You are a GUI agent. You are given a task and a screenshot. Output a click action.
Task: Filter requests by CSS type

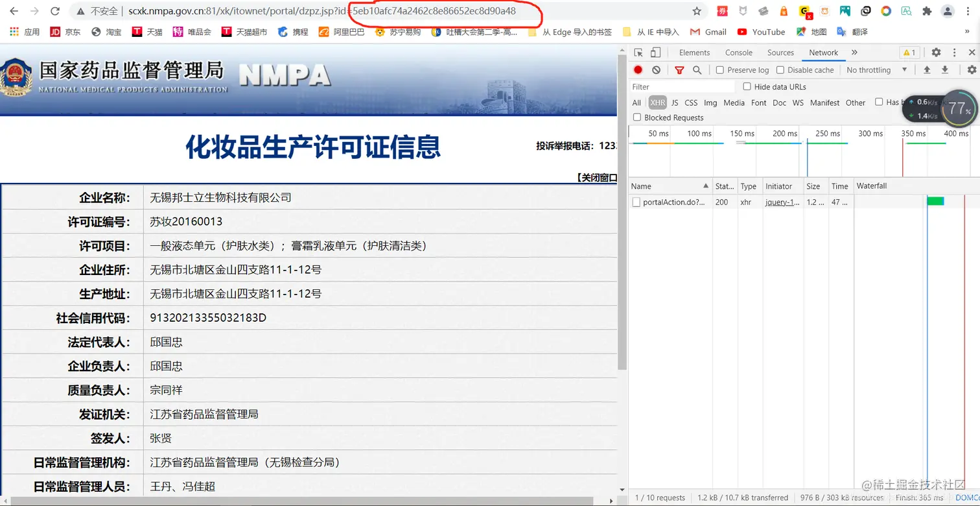click(692, 102)
